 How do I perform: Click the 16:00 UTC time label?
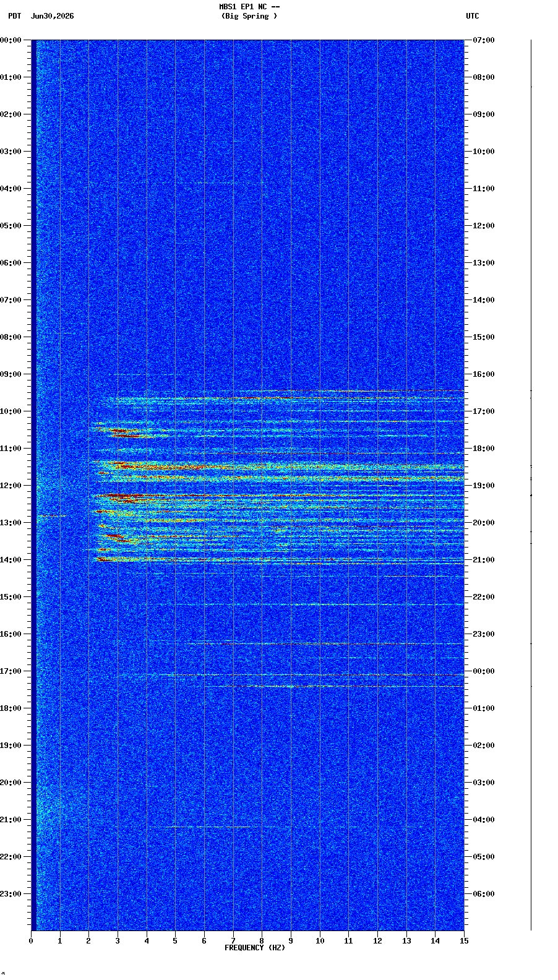coord(484,374)
